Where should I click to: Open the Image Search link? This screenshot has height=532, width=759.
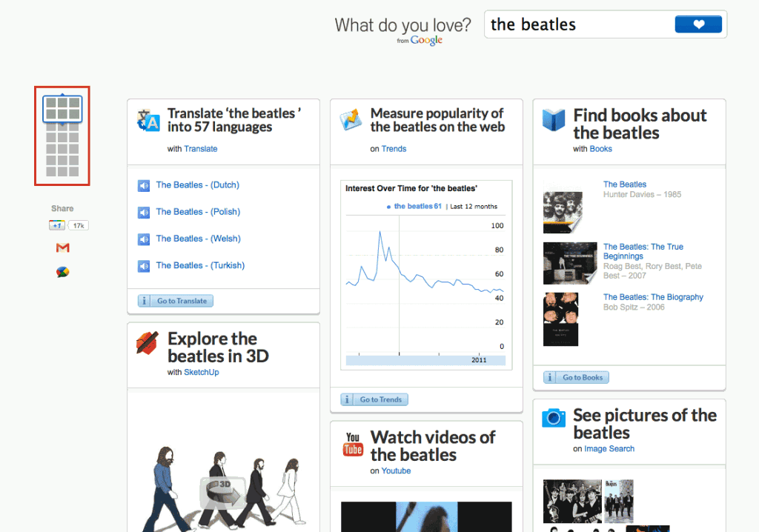pos(609,449)
